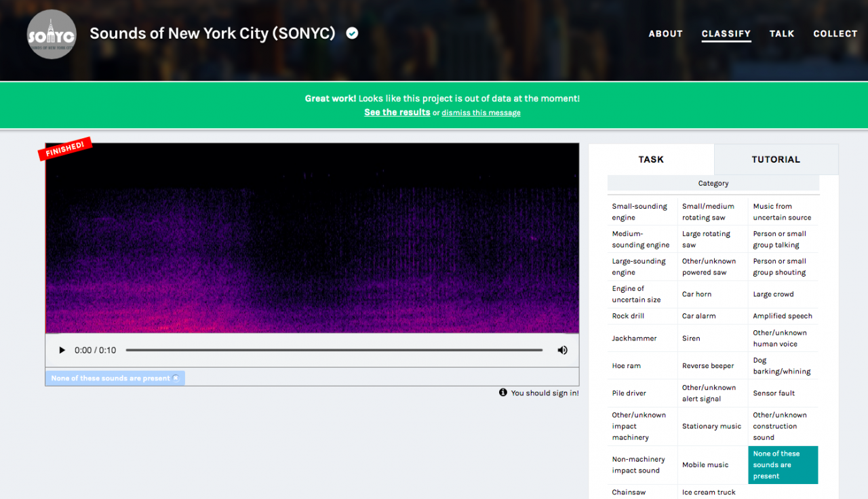The height and width of the screenshot is (499, 868).
Task: Open the About page
Action: pos(665,34)
